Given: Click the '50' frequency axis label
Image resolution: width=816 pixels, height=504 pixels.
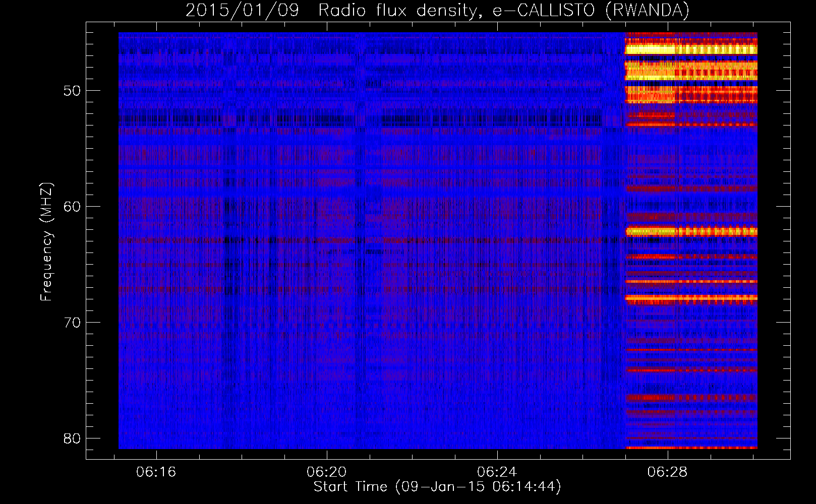Looking at the screenshot, I should pyautogui.click(x=72, y=91).
